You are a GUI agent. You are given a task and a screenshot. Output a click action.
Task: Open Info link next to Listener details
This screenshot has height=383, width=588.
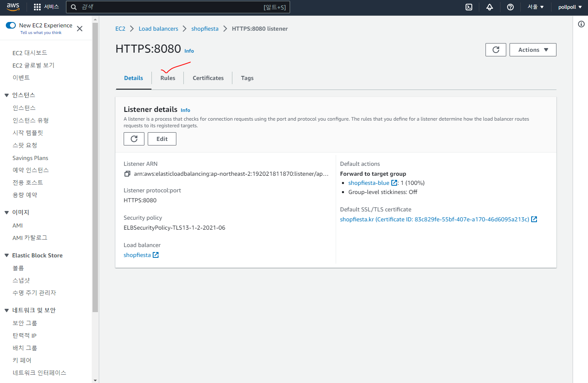point(185,110)
